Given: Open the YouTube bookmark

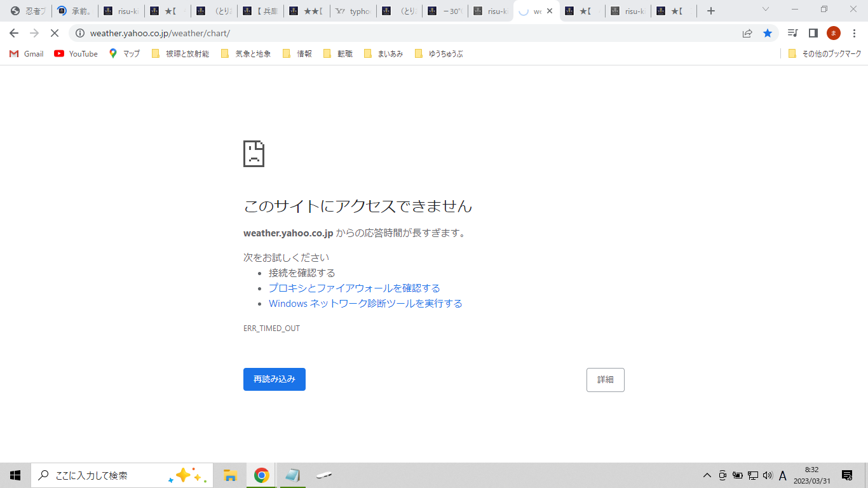Looking at the screenshot, I should [76, 54].
